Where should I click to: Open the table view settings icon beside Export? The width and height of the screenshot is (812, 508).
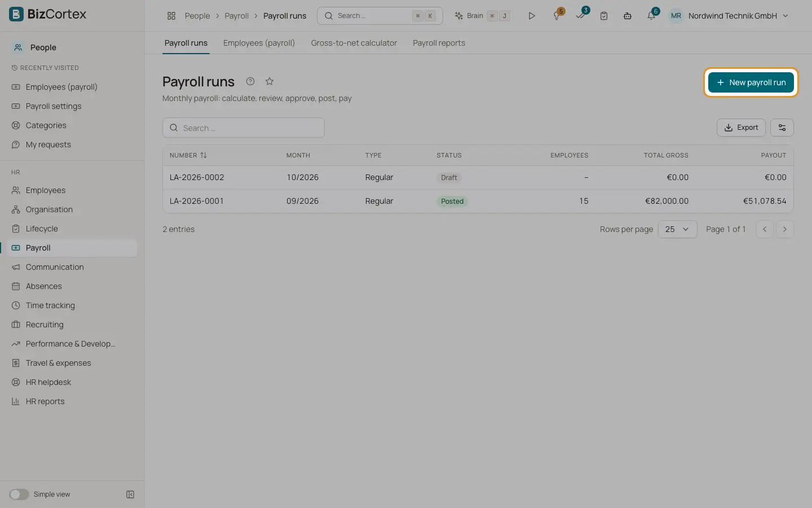click(782, 128)
